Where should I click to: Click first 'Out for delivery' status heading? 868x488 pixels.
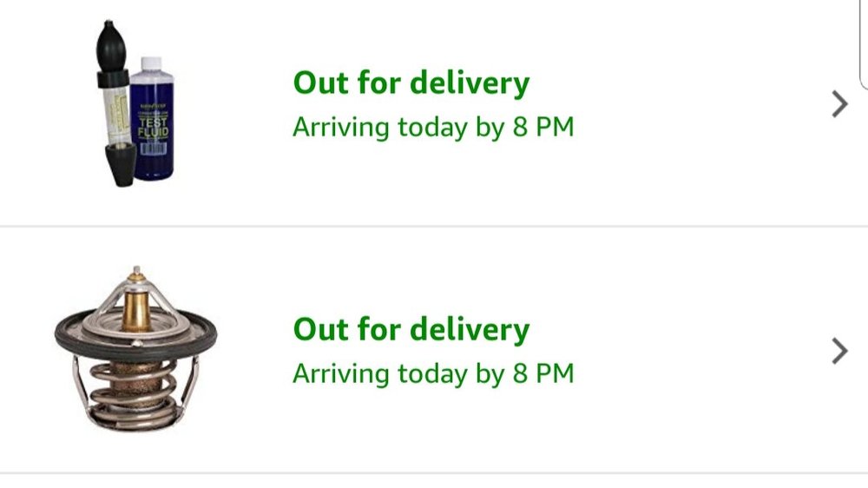tap(411, 83)
